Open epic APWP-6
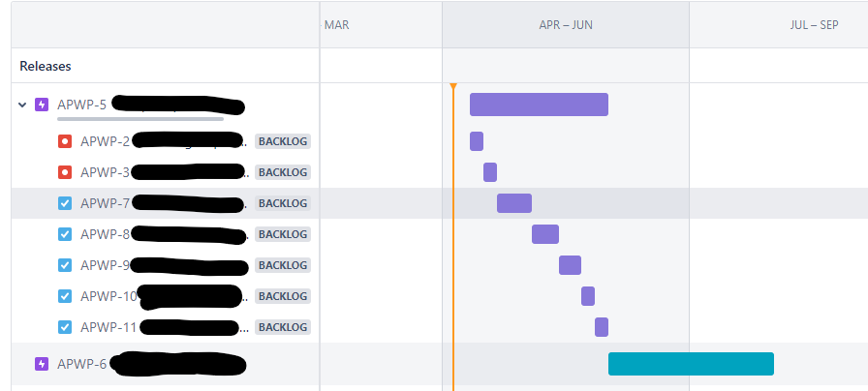Viewport: 868px width, 391px height. 82,364
